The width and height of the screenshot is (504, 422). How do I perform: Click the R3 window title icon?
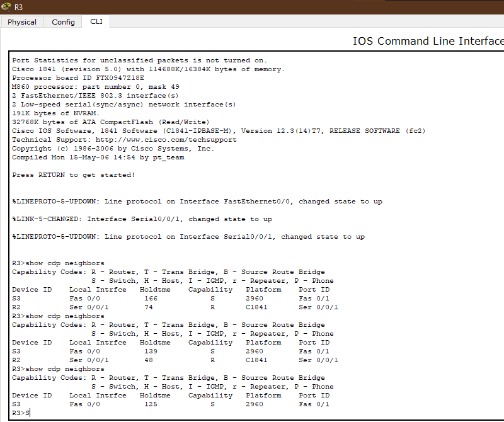6,7
